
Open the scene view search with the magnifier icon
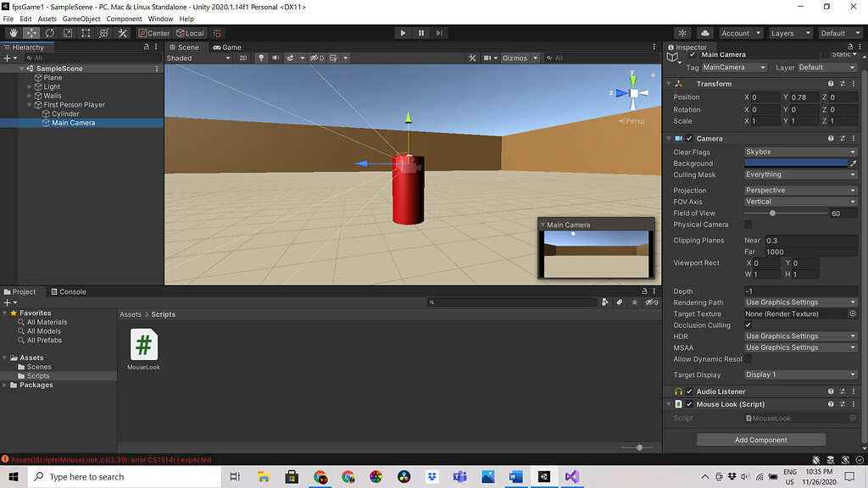point(549,58)
